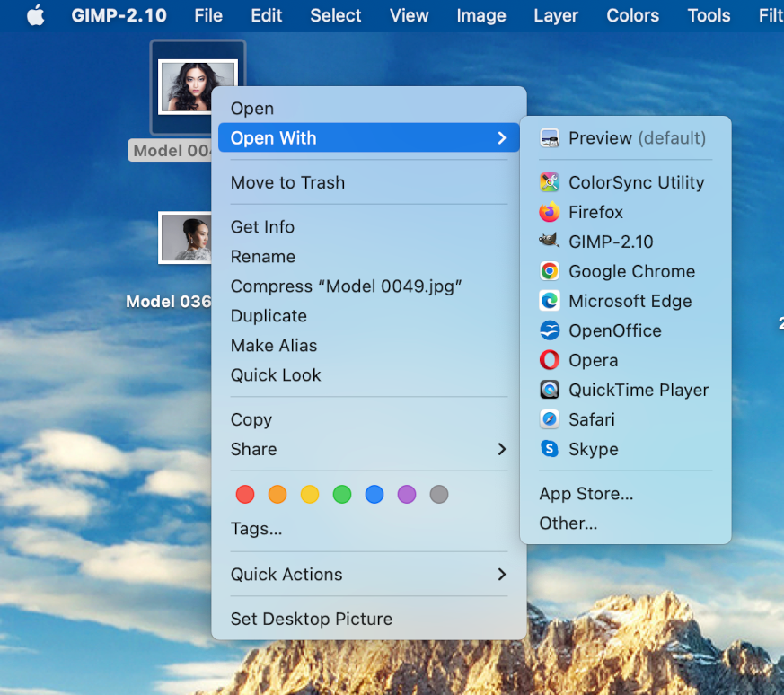The height and width of the screenshot is (695, 784).
Task: Open the GIMP Colors menu
Action: click(x=632, y=15)
